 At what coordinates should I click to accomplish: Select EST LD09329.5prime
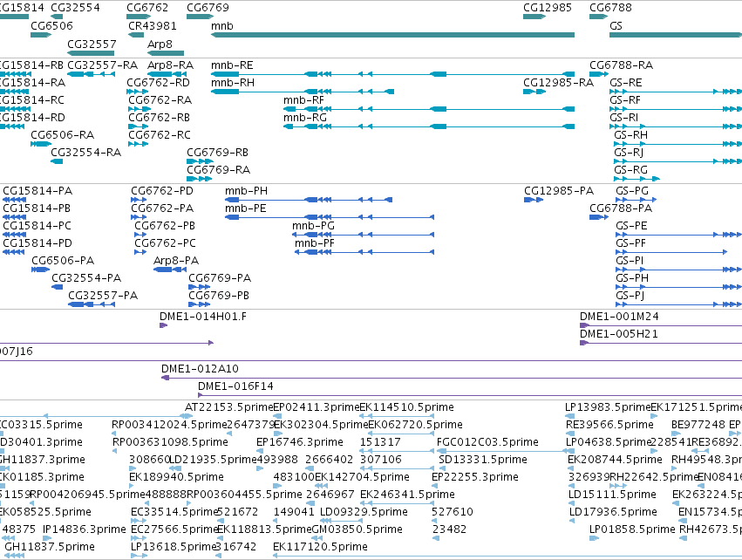364,512
